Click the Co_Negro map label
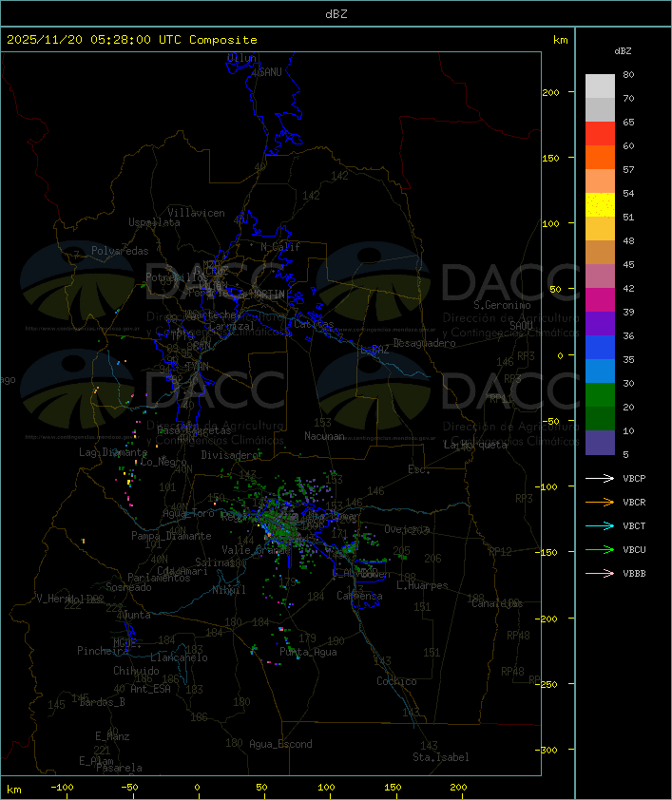The width and height of the screenshot is (672, 800). 163,462
